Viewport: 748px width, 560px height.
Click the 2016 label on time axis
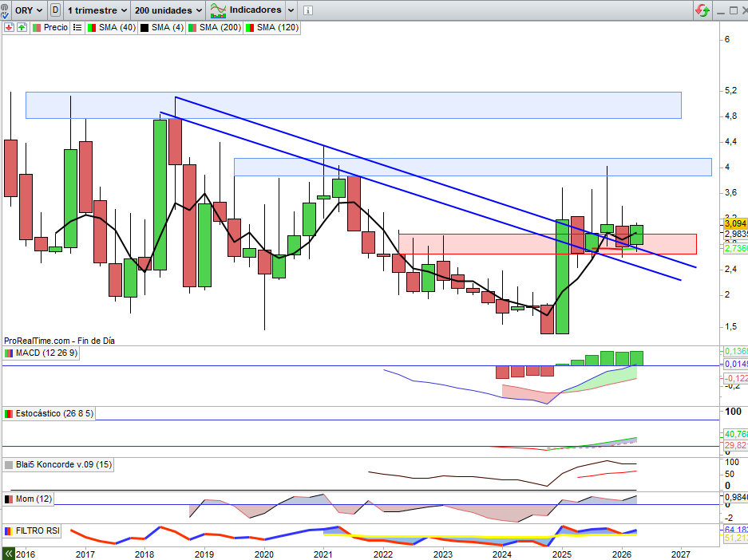pos(26,554)
